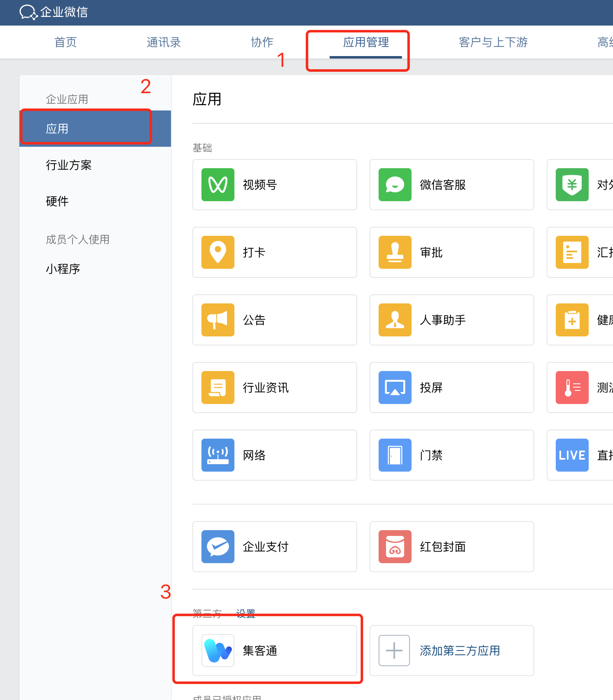Open the 客户与上下游 tab

493,42
